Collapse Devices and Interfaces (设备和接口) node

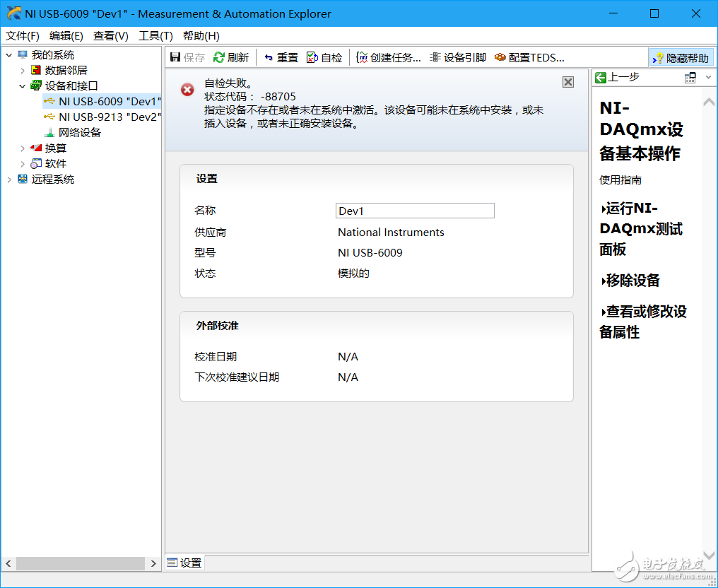pyautogui.click(x=22, y=86)
